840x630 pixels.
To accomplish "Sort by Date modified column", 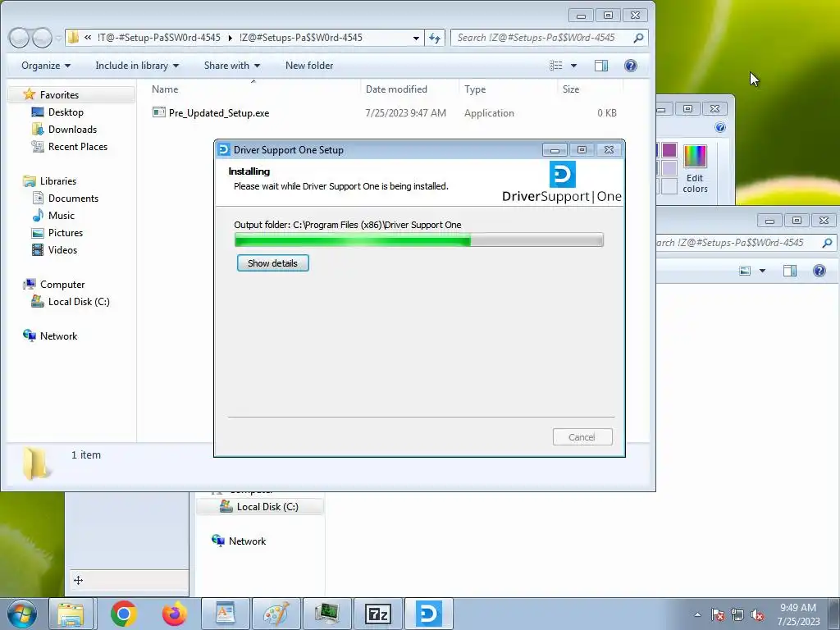I will [x=396, y=89].
